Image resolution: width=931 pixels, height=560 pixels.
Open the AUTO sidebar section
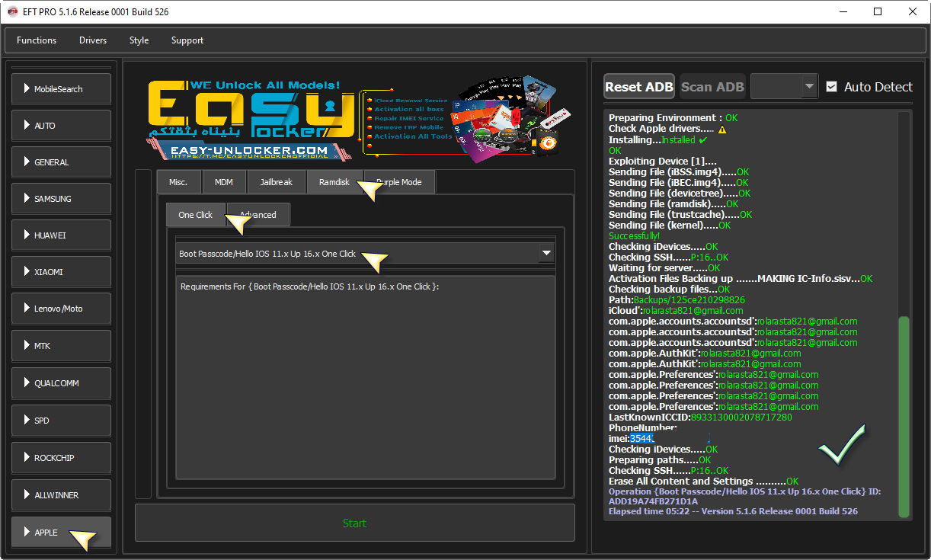coord(61,126)
